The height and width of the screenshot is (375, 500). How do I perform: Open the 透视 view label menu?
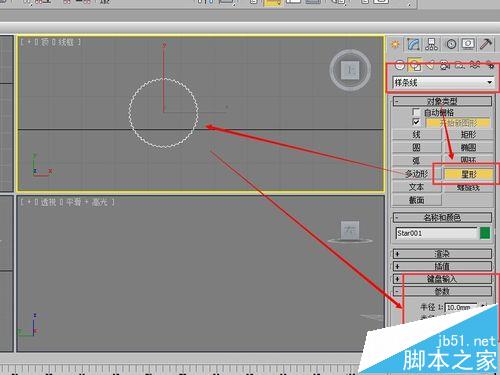49,202
